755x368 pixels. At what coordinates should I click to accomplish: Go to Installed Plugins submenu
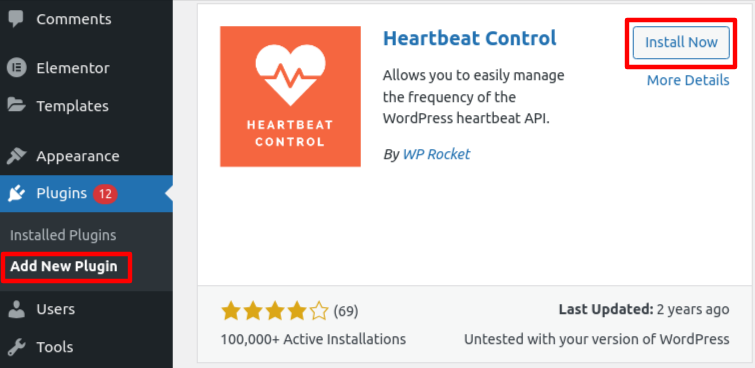(x=63, y=235)
